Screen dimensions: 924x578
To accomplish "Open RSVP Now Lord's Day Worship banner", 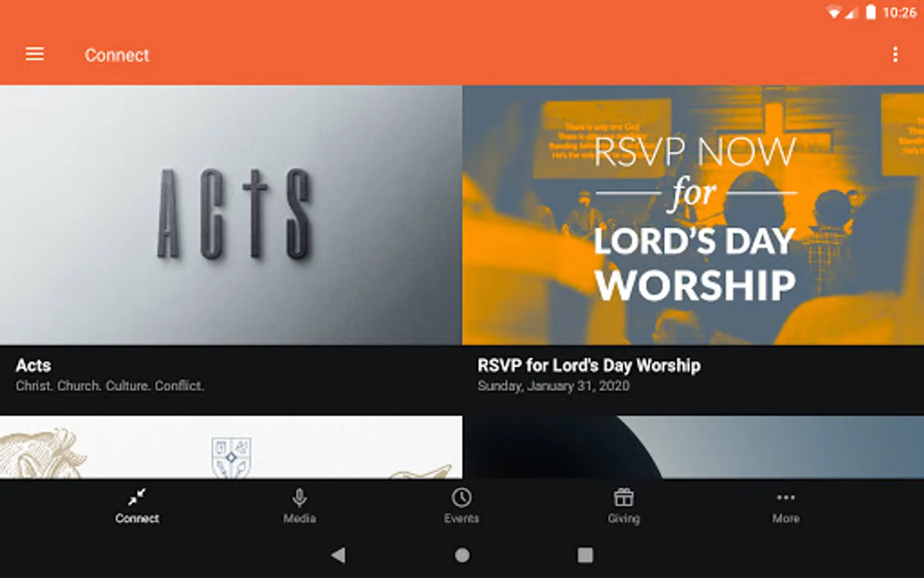I will tap(693, 215).
